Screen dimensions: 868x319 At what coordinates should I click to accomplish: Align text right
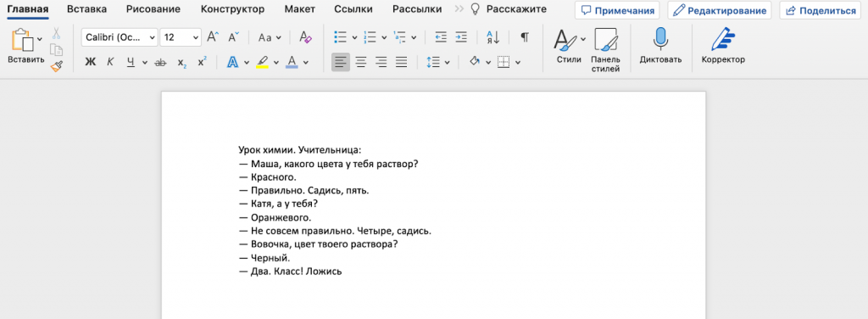381,62
